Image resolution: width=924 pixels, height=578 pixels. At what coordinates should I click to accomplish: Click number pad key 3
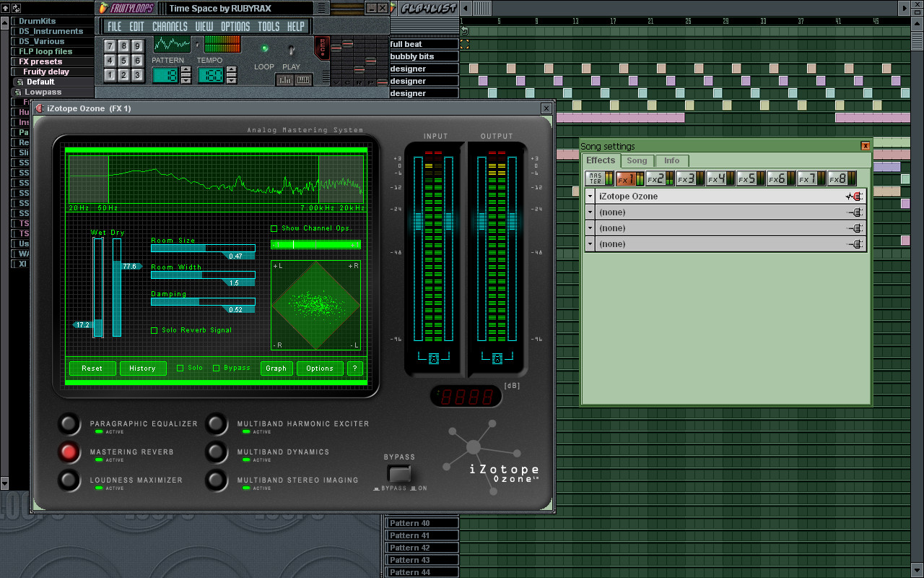pos(137,74)
